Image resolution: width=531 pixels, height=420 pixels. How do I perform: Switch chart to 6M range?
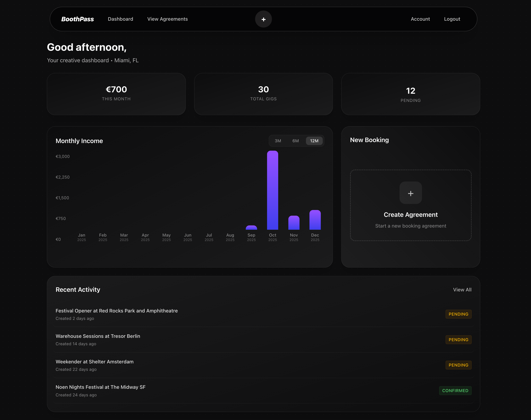(x=295, y=141)
